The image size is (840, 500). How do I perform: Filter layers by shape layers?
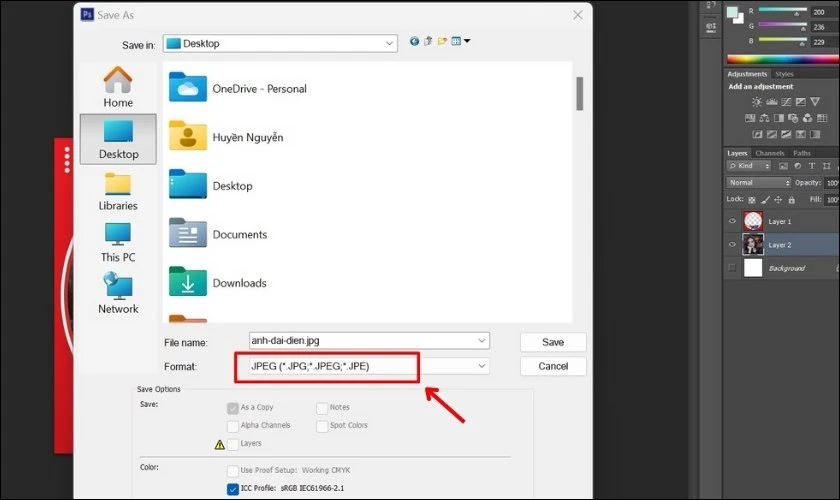826,166
